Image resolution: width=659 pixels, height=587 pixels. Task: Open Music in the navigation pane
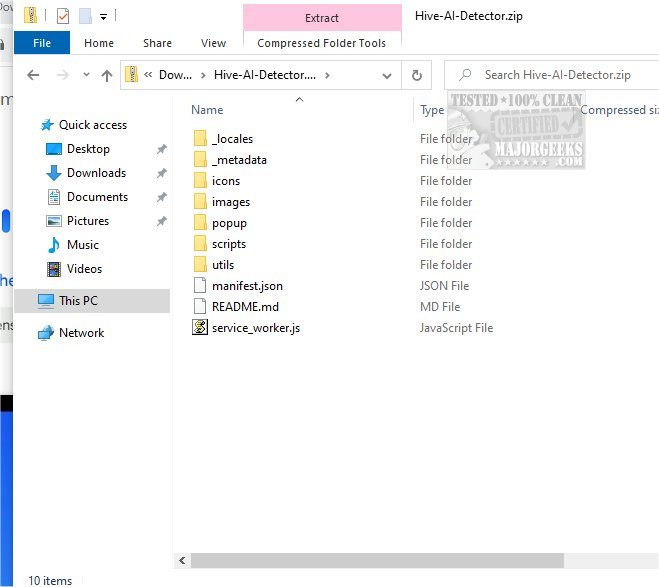coord(83,245)
